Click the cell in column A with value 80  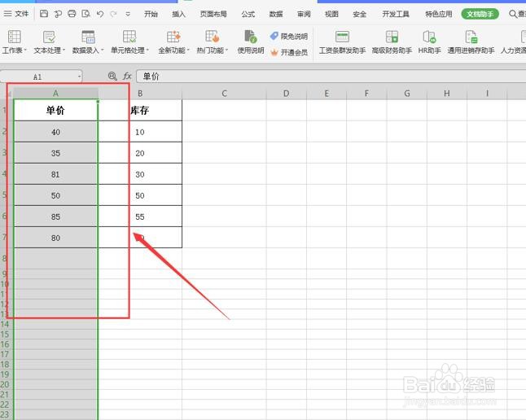[x=55, y=238]
